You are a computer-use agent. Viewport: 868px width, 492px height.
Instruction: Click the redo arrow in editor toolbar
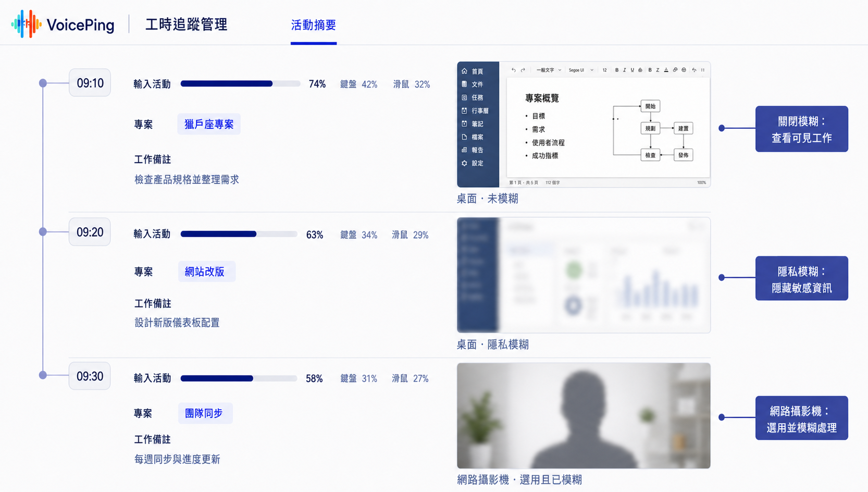click(523, 70)
